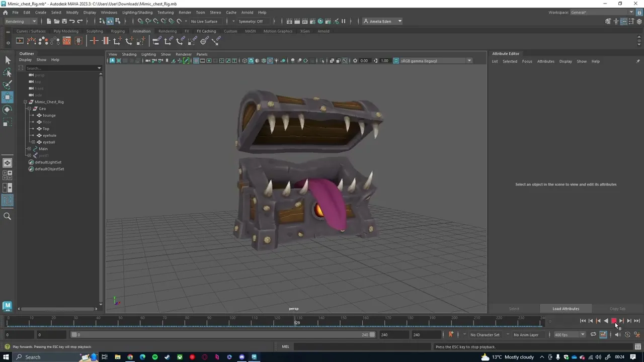The height and width of the screenshot is (362, 644).
Task: Click the Set Key shelf icon
Action: coord(94,41)
